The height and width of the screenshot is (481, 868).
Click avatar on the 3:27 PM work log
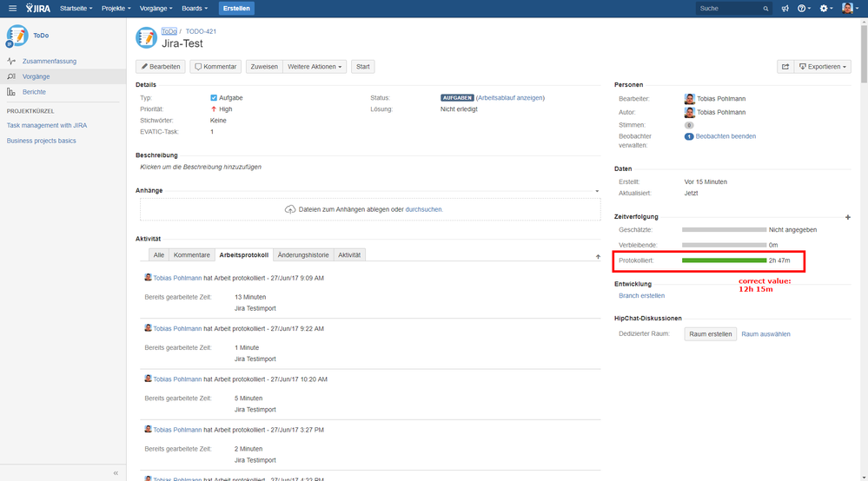click(148, 429)
